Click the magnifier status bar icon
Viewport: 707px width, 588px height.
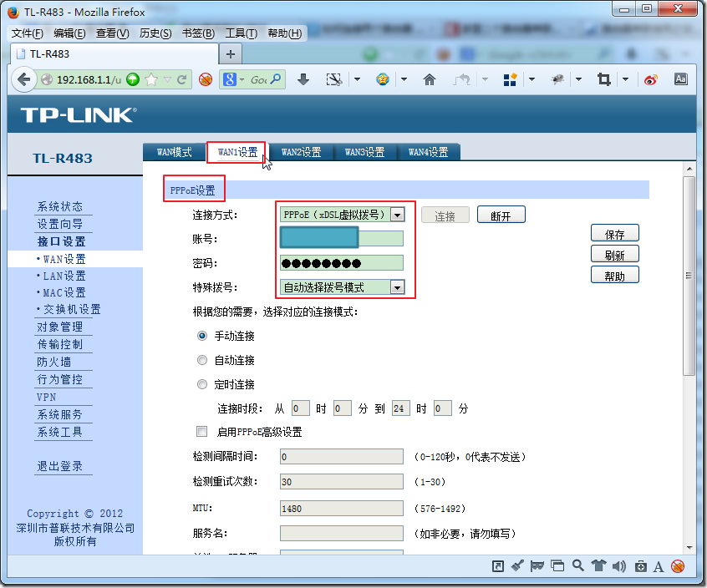point(578,565)
